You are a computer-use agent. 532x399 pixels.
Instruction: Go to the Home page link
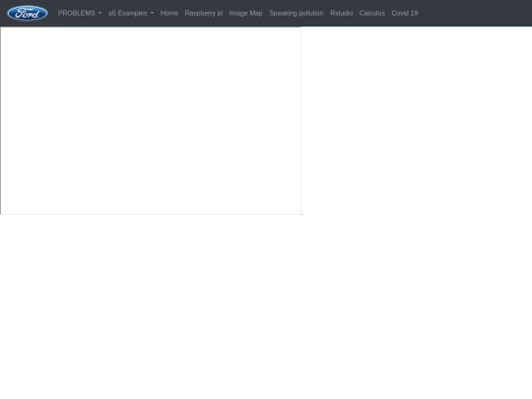tap(169, 13)
